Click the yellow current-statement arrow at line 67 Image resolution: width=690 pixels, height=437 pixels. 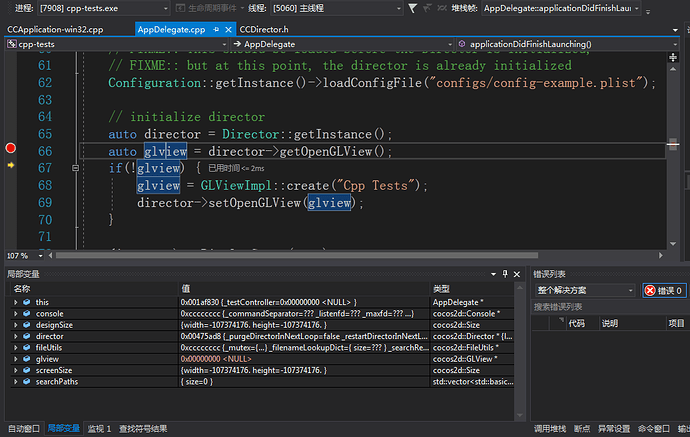pos(10,166)
